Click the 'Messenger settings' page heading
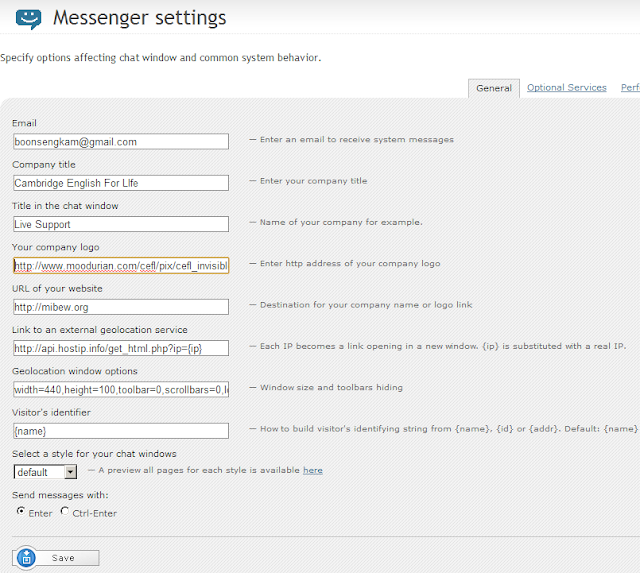Screen dimensions: 640x573 140,18
